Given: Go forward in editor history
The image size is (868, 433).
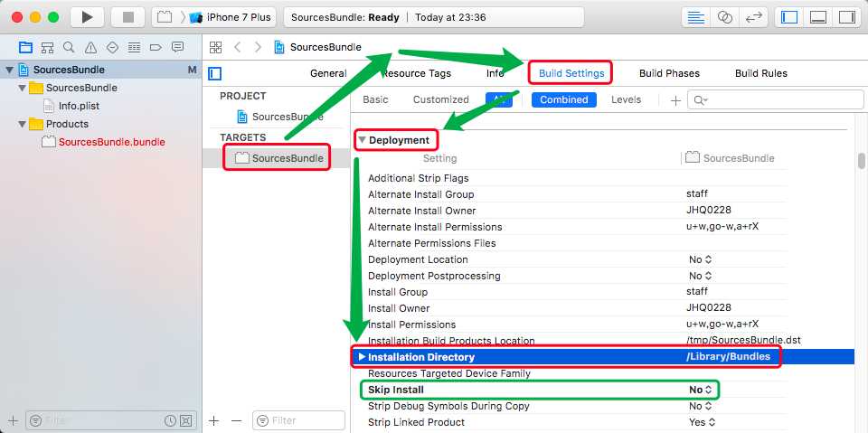Looking at the screenshot, I should pyautogui.click(x=258, y=48).
